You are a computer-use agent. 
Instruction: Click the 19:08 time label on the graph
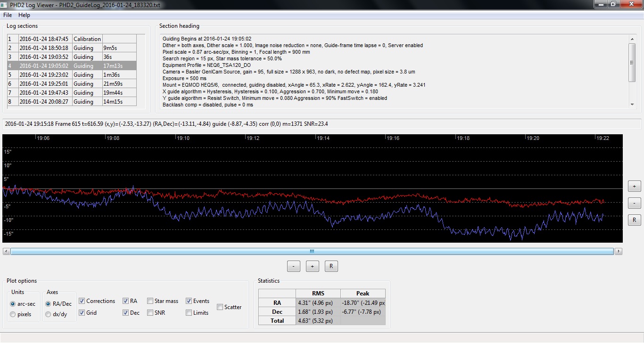tap(113, 139)
